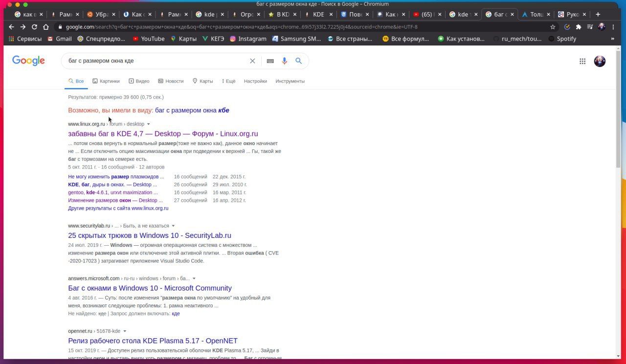Screen dimensions: 626x364
Task: Open the Instagram bookmark
Action: 248,39
